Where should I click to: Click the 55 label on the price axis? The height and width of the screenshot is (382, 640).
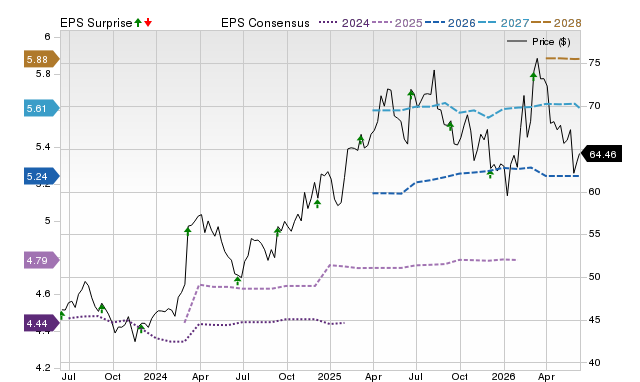(594, 234)
